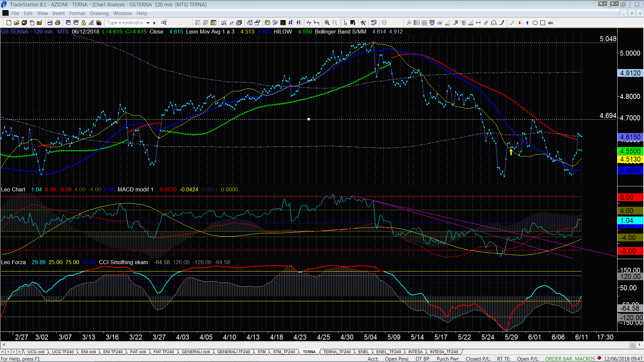Open the View menu

coord(42,13)
